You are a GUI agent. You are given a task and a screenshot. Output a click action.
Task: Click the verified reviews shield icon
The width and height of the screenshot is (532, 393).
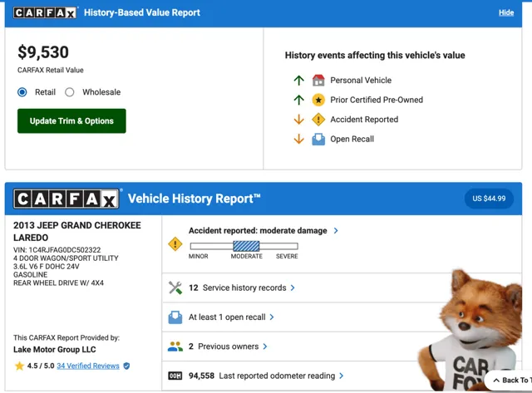pyautogui.click(x=126, y=366)
